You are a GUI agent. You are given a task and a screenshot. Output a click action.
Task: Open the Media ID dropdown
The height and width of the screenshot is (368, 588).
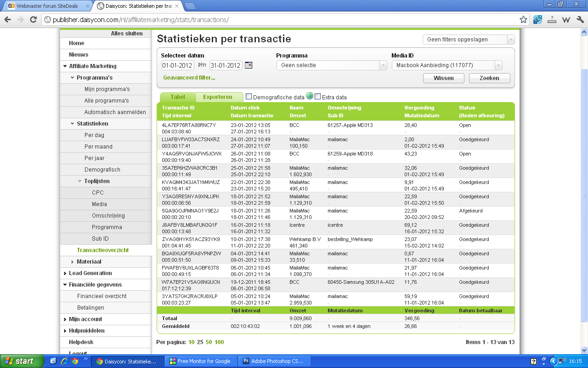447,65
